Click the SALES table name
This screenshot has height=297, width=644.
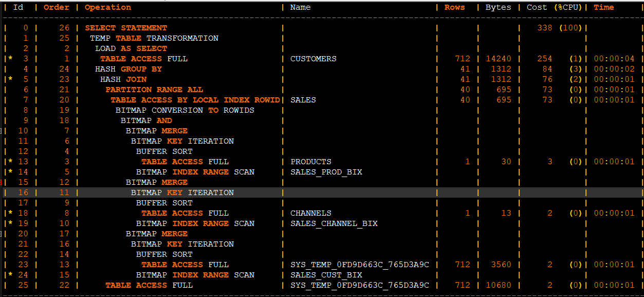[x=303, y=100]
